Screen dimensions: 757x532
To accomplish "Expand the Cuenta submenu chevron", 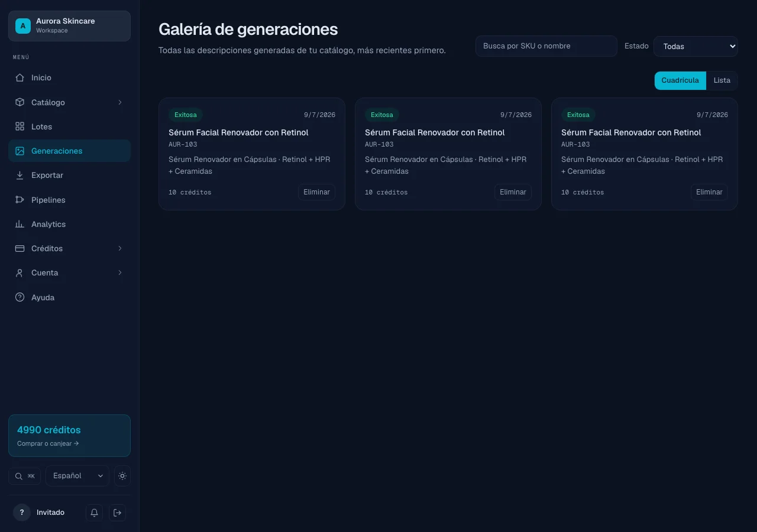I will [120, 273].
